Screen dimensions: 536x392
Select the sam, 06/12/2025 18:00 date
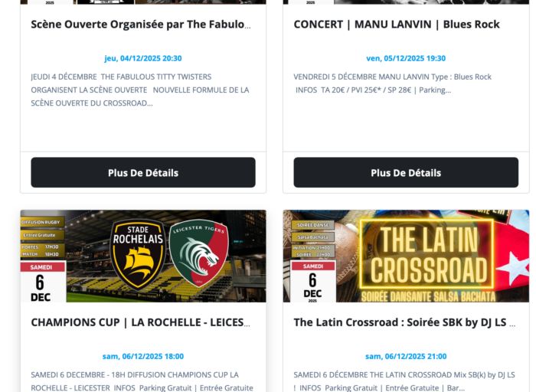click(143, 357)
